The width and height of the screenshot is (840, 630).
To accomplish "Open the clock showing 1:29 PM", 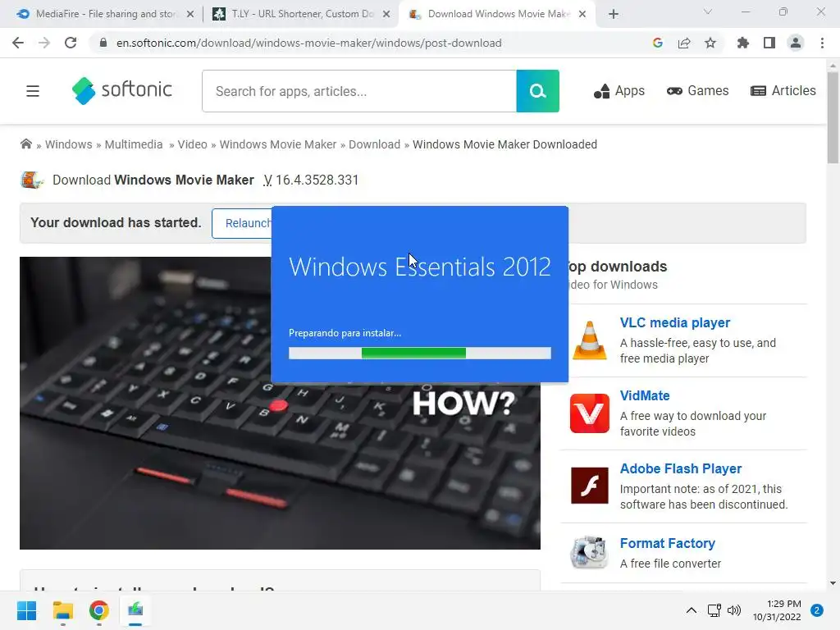I will tap(777, 610).
